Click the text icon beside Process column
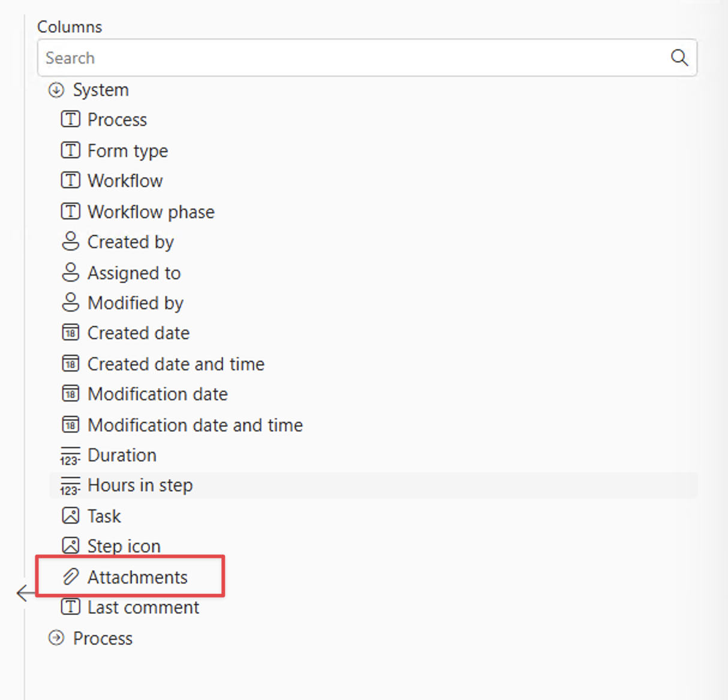 click(x=70, y=119)
